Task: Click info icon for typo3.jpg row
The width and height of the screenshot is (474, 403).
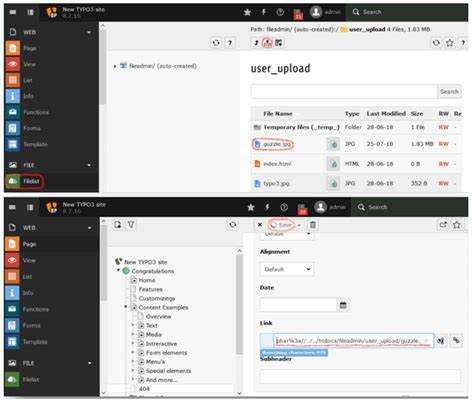Action: coord(333,183)
